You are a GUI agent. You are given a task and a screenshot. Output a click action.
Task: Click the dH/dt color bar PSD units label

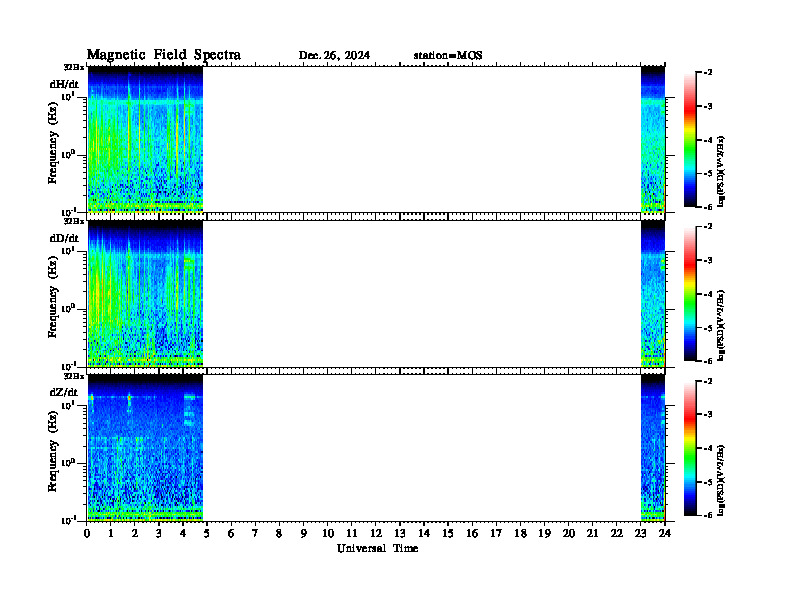tap(720, 171)
